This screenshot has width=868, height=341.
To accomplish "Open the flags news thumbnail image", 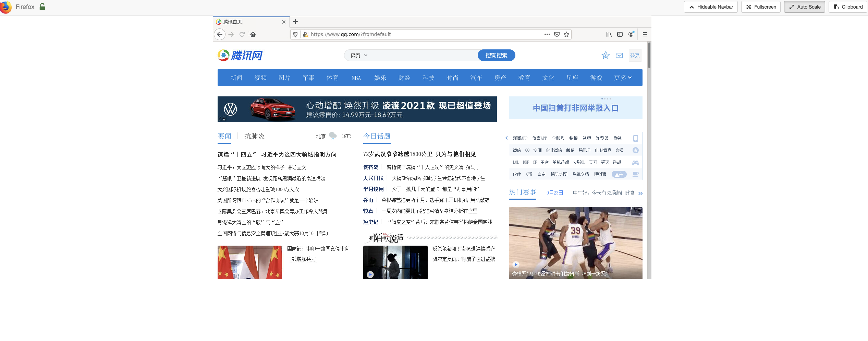I will [x=249, y=262].
